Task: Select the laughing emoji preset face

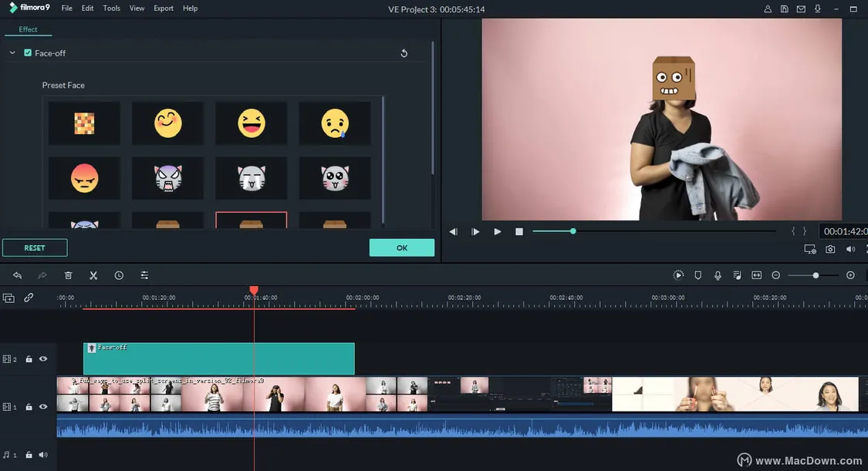Action: (x=252, y=123)
